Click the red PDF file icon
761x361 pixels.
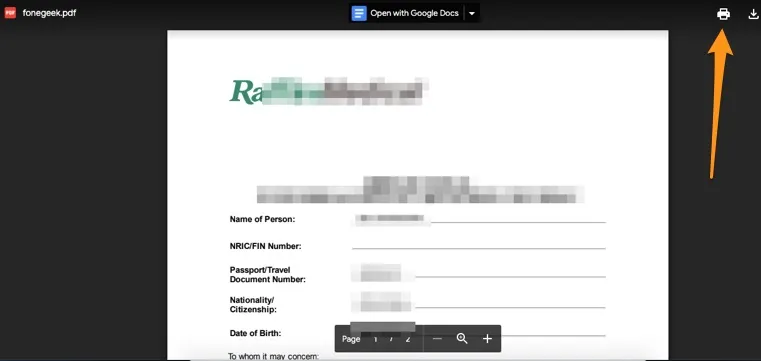[10, 13]
